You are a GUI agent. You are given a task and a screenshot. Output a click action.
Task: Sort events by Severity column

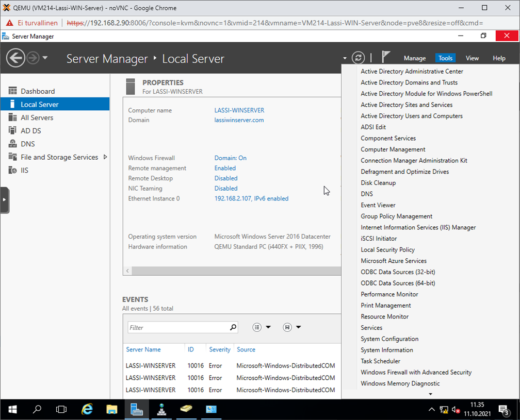220,349
